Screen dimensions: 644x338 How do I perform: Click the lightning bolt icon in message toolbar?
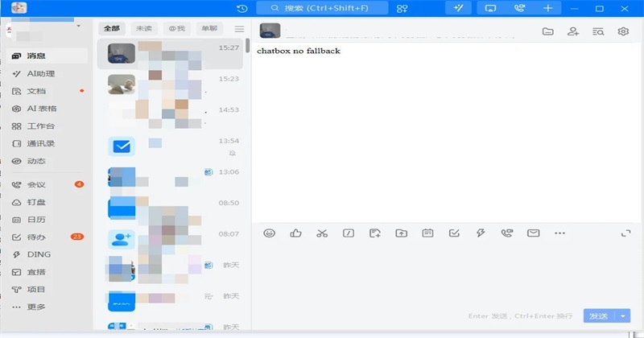[x=481, y=233]
